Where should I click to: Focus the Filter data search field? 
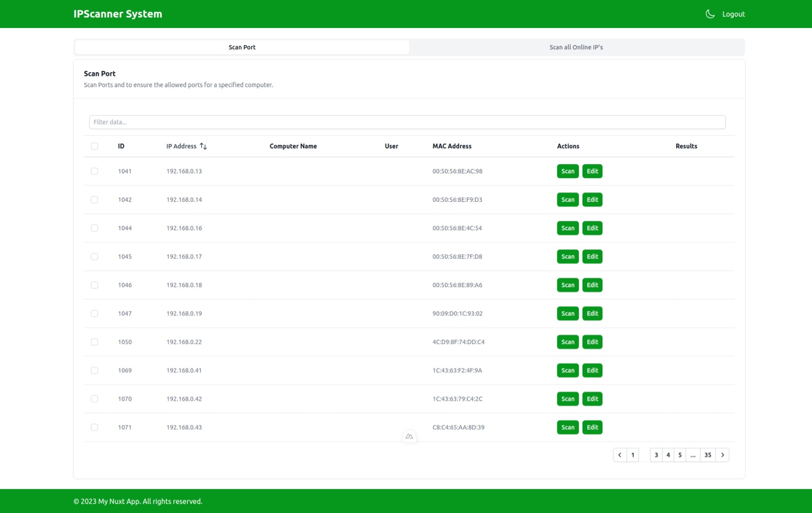point(407,122)
